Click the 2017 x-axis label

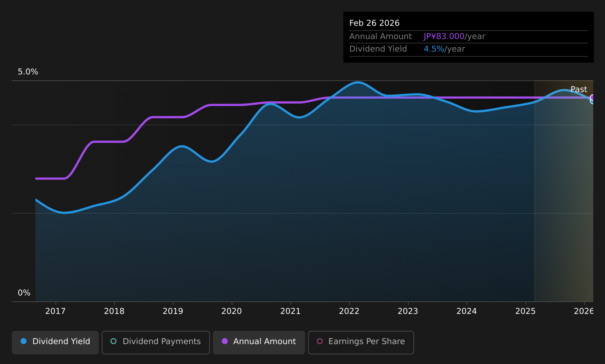click(x=55, y=311)
